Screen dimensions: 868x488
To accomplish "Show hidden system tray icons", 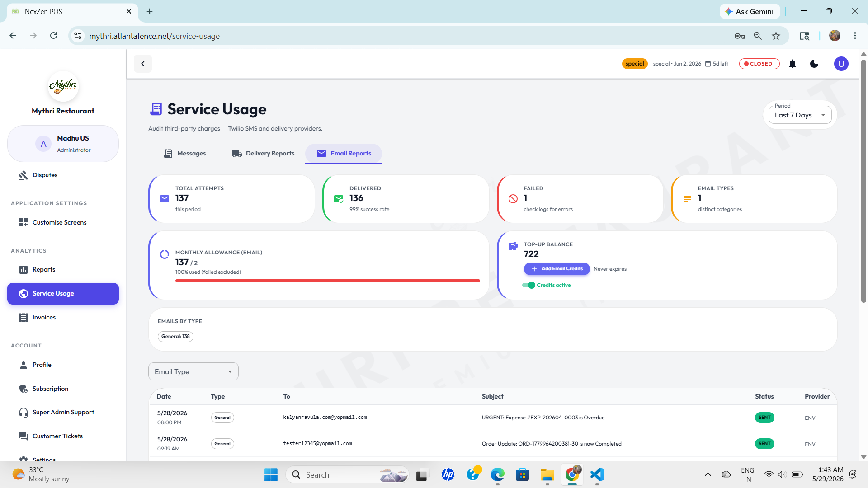I will (708, 474).
